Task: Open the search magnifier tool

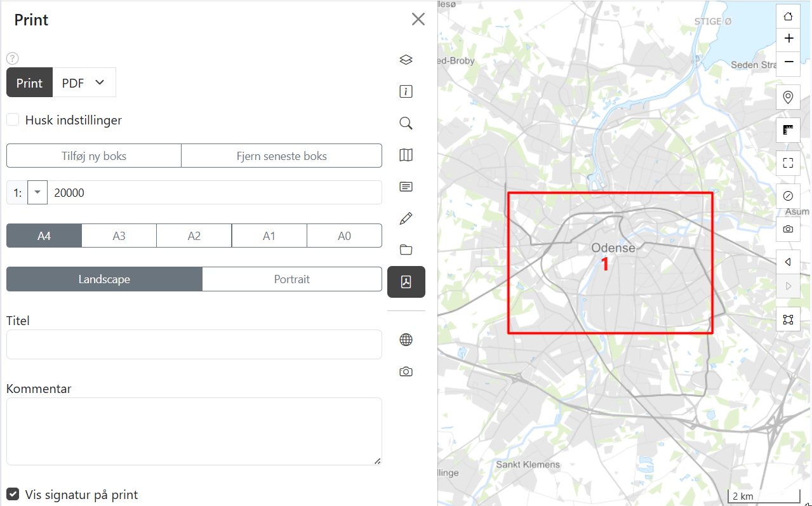Action: pyautogui.click(x=406, y=123)
